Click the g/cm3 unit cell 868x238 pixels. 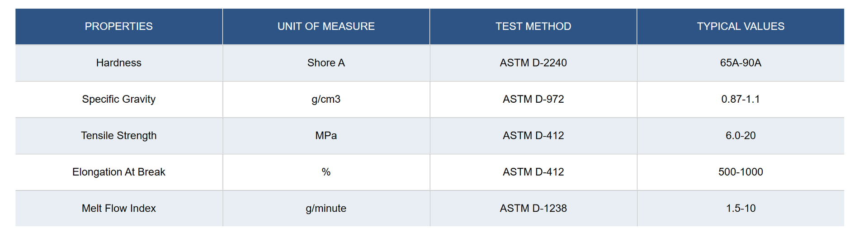(x=326, y=100)
